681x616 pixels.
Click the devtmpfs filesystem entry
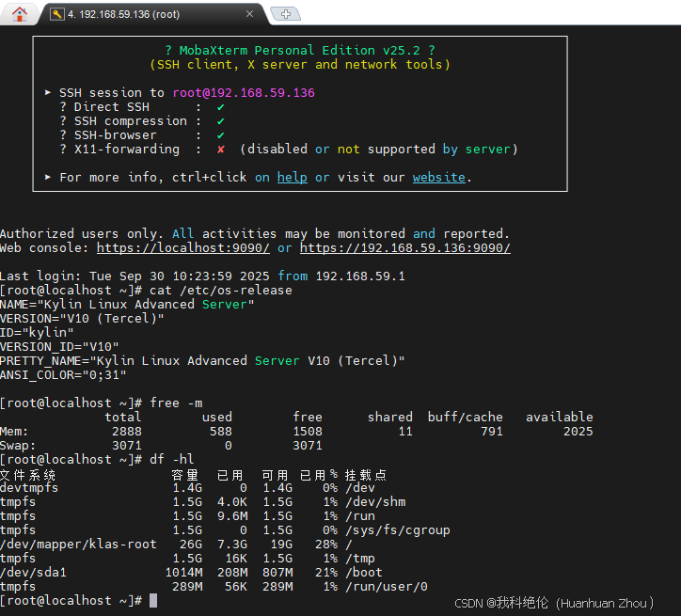29,487
